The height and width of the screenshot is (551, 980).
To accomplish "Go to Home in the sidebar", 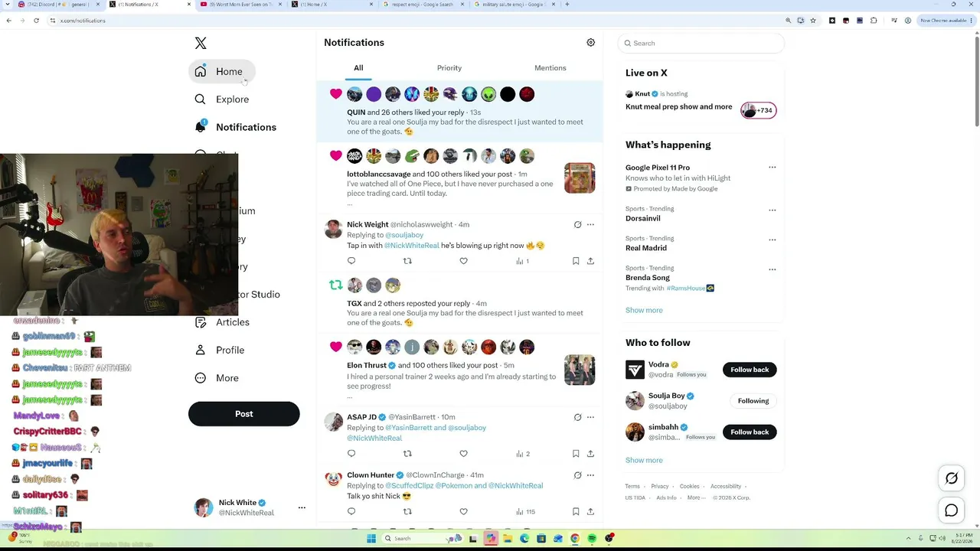I will (221, 71).
